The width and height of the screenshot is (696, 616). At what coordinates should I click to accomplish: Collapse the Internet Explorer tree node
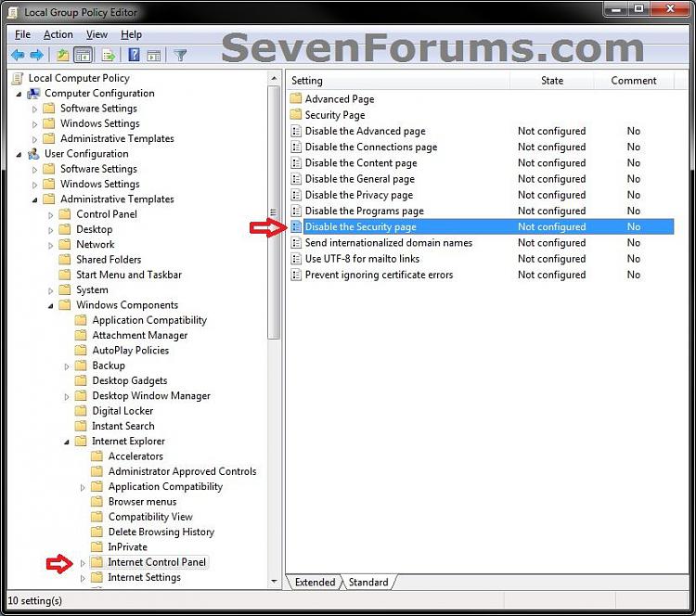(67, 442)
